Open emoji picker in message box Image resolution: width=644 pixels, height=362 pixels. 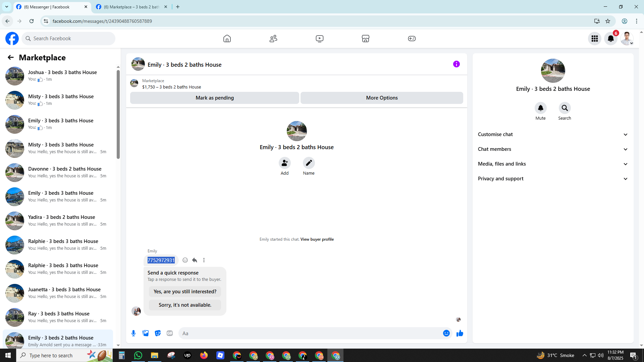coord(446,333)
